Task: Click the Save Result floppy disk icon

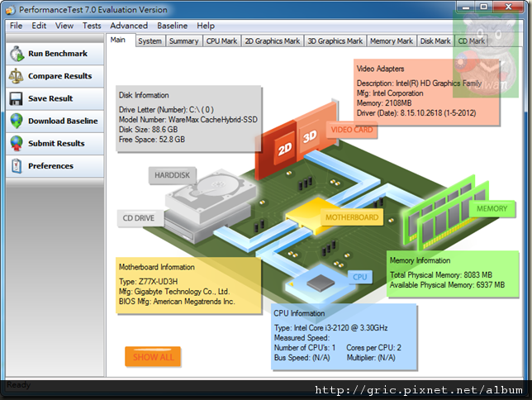Action: pyautogui.click(x=16, y=98)
